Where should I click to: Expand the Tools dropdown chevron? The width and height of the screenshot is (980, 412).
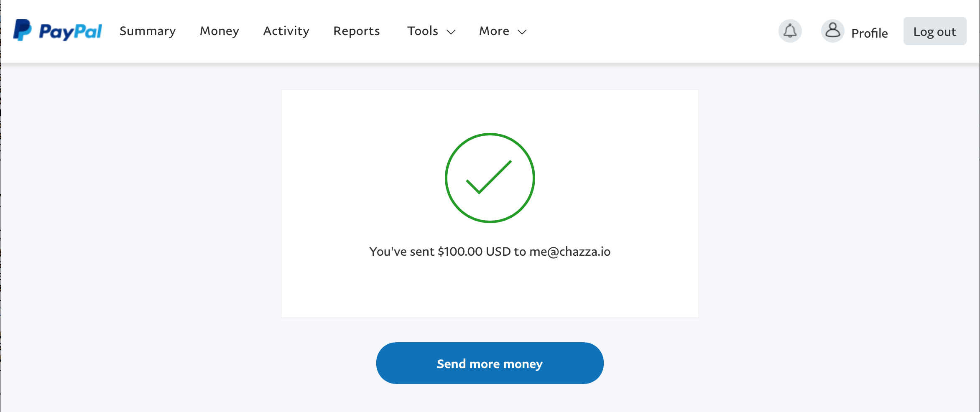tap(451, 32)
